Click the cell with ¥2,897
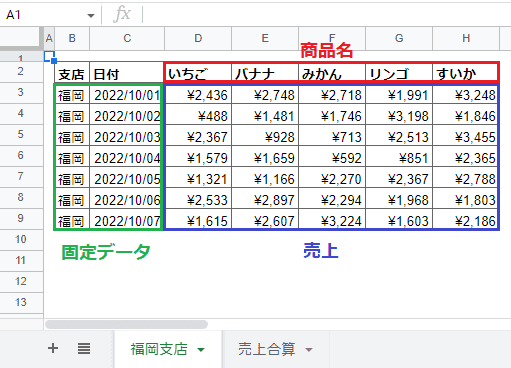Screen dimensions: 511x368 (265, 199)
